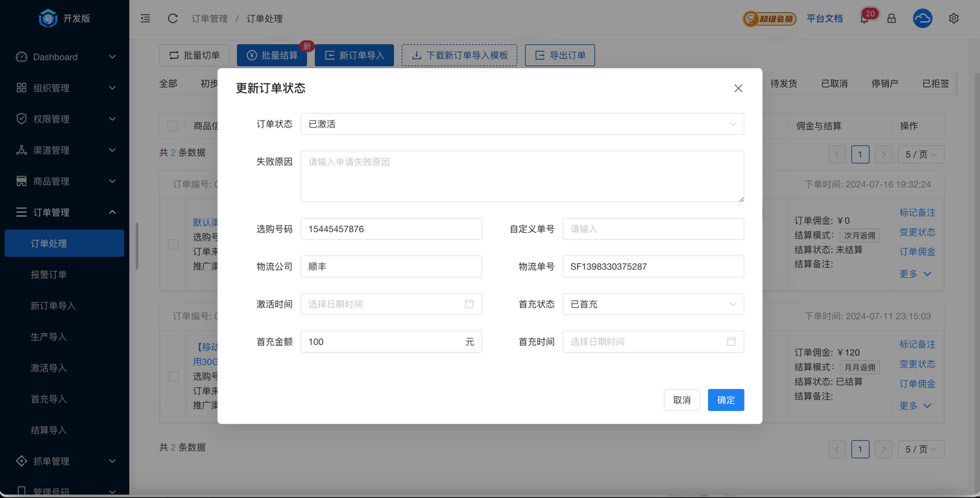Screen dimensions: 980x498
Task: Open the settings gear icon
Action: point(953,18)
